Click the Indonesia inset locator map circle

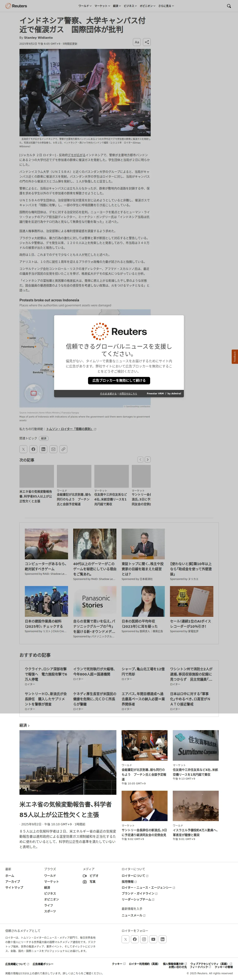pos(34,393)
